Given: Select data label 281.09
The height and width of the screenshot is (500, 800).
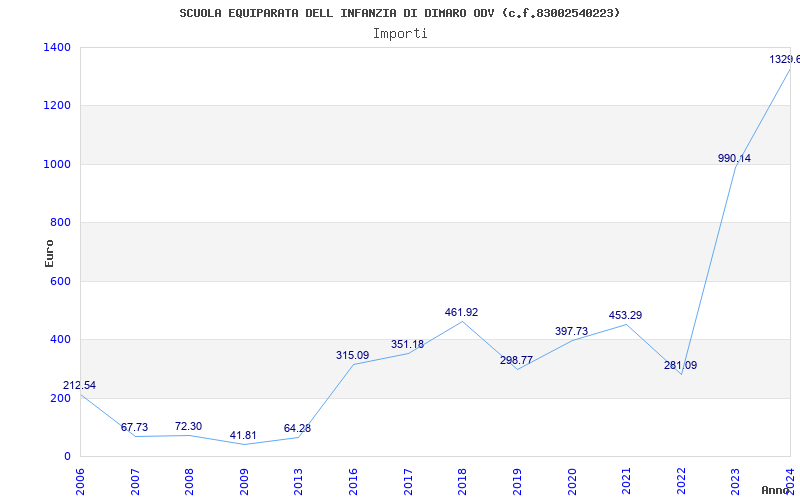Looking at the screenshot, I should pos(680,365).
